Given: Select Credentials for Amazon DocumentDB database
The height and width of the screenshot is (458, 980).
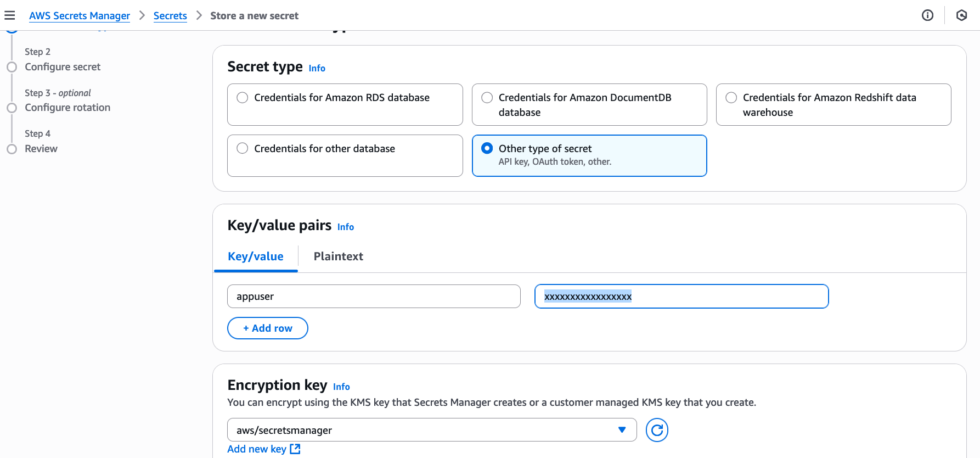Looking at the screenshot, I should tap(487, 98).
